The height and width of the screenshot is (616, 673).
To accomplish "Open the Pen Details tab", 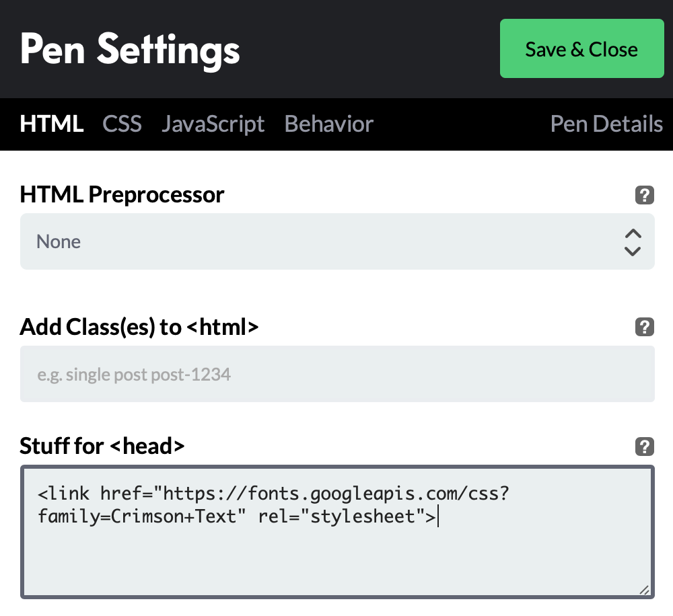I will (606, 124).
